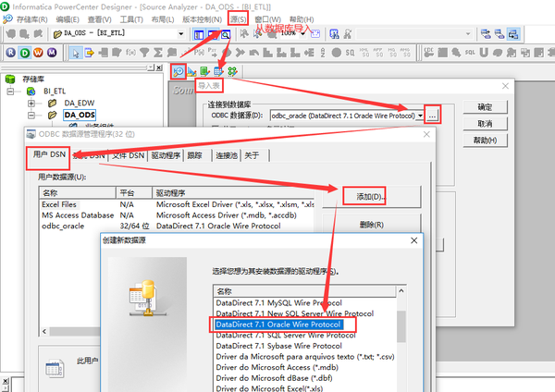
Task: Click the MQ SQ toolbar icon
Action: (x=391, y=53)
